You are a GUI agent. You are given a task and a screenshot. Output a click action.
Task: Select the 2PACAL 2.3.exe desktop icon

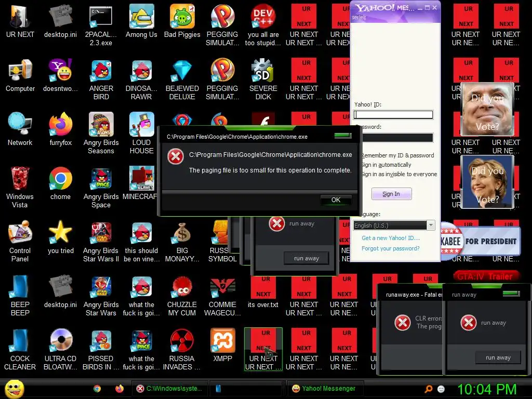coord(101,25)
